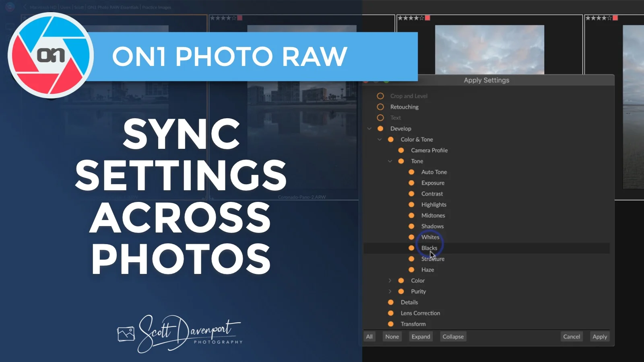Collapse the Develop section chevron

[369, 129]
